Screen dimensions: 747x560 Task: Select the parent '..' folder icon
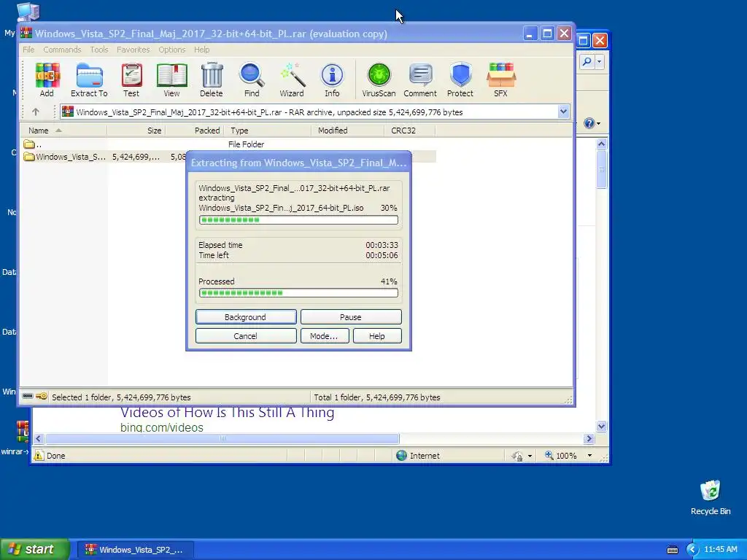tap(29, 144)
